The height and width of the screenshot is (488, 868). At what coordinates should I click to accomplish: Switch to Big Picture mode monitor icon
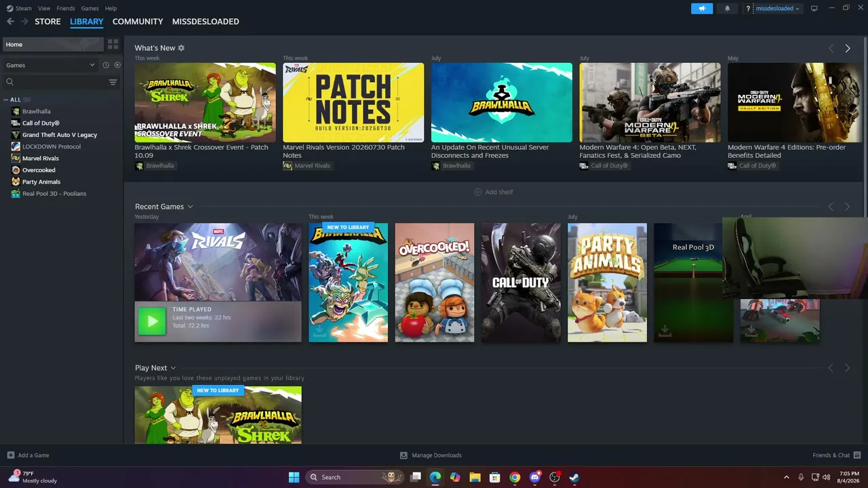814,8
